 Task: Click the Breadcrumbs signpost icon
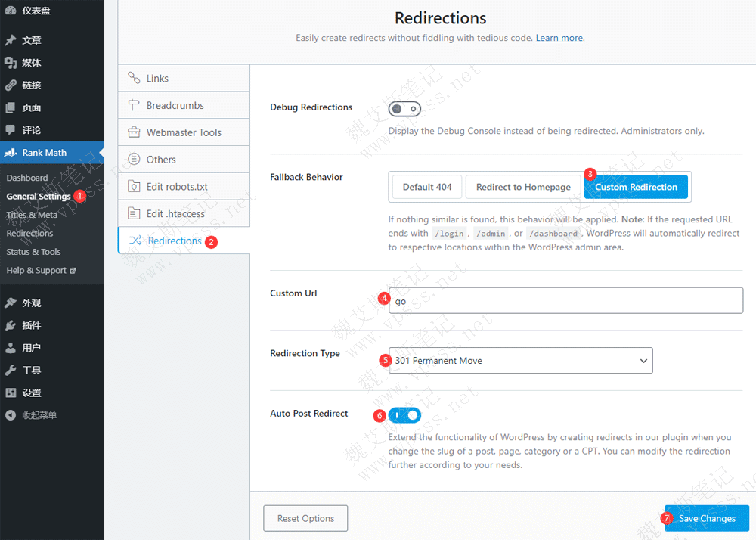(x=134, y=105)
